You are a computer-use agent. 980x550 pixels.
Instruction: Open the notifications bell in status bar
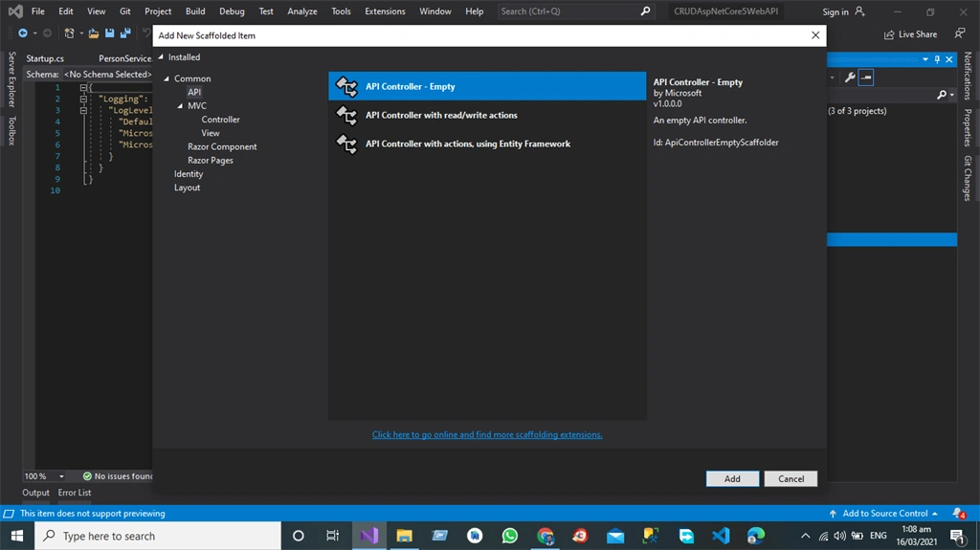[959, 514]
